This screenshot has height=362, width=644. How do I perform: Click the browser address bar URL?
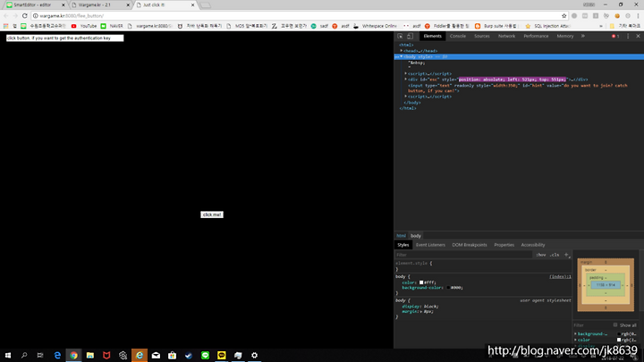pos(72,15)
